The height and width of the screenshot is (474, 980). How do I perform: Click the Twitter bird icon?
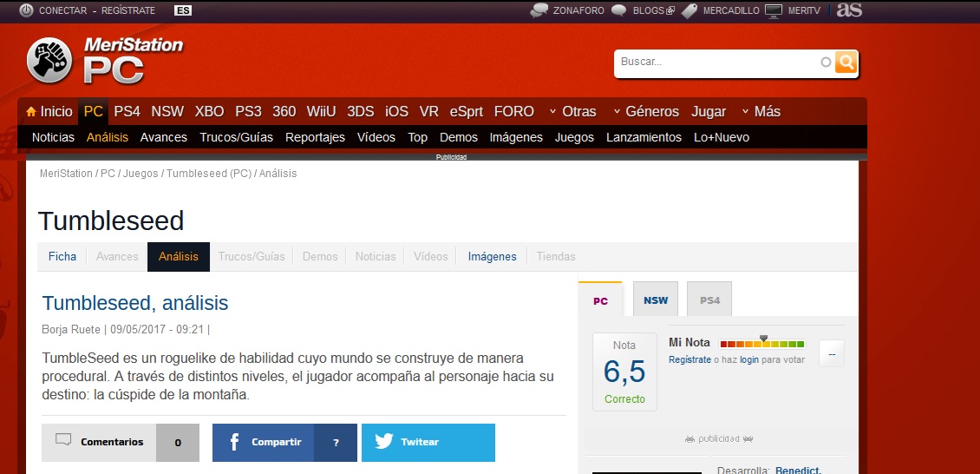(383, 442)
